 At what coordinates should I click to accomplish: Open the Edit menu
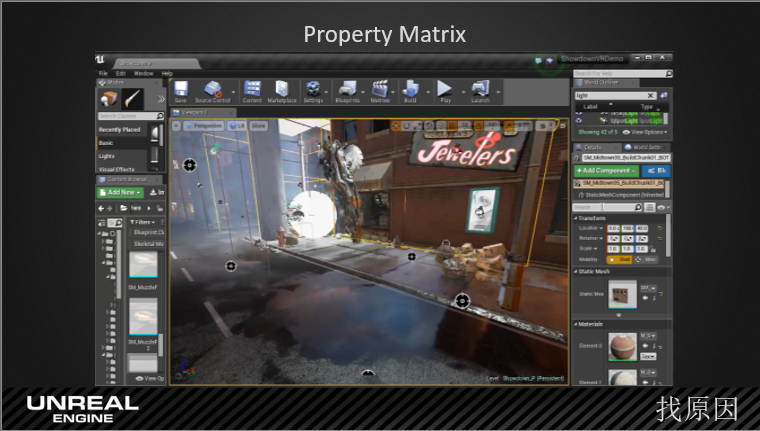click(121, 74)
